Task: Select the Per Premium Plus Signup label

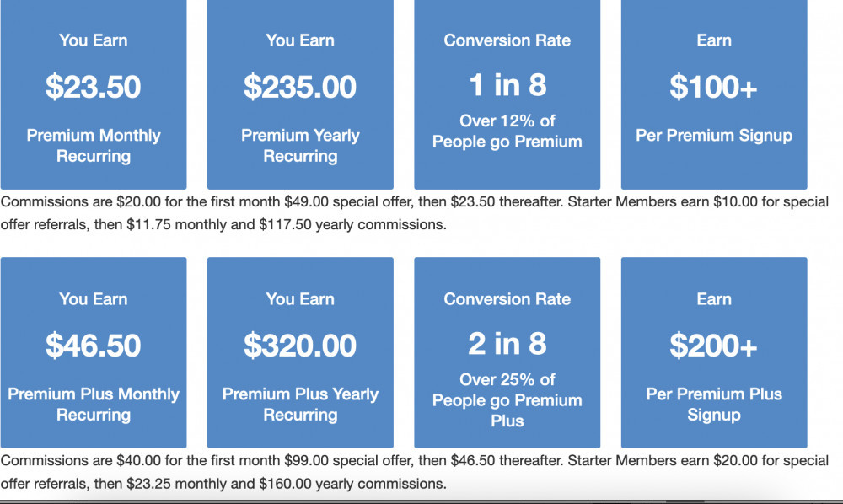Action: tap(714, 405)
